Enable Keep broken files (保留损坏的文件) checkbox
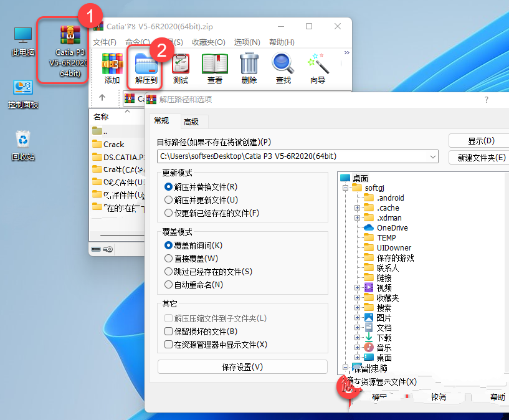Image resolution: width=509 pixels, height=420 pixels. point(168,331)
